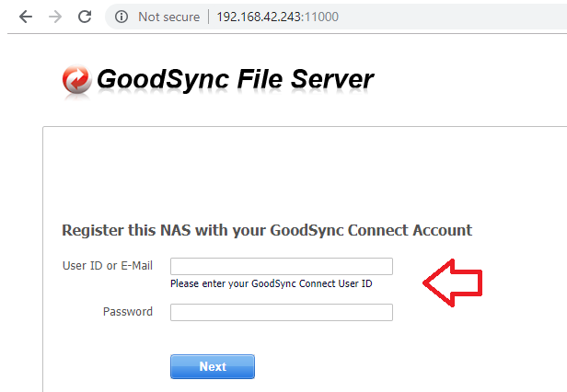Click the browser Forward arrow
567x392 pixels.
[54, 17]
